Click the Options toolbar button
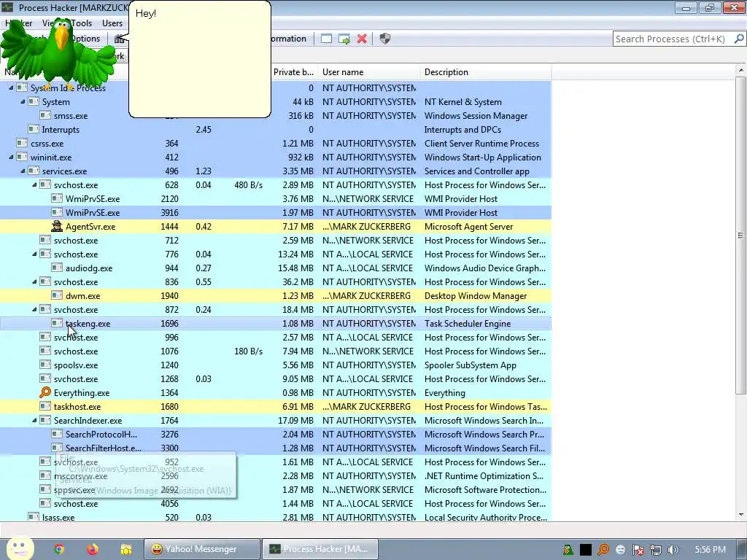 [86, 39]
